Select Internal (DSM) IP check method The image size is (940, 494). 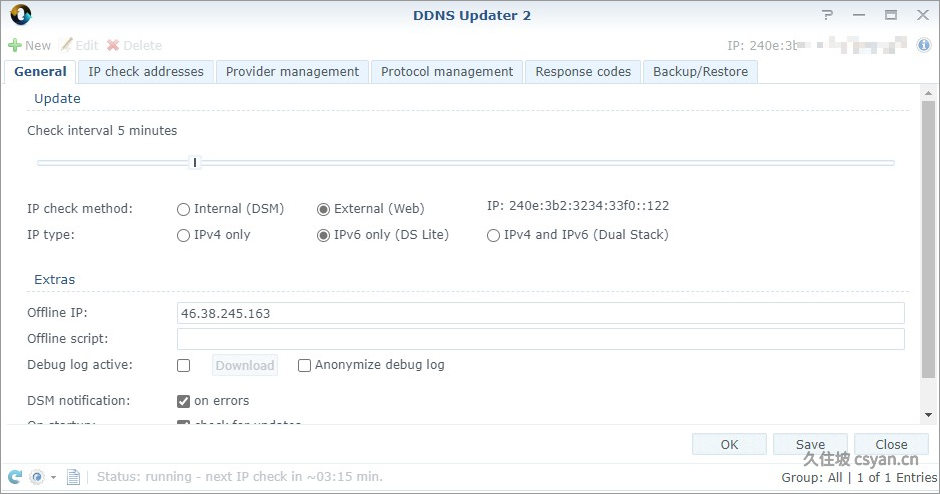coord(183,209)
